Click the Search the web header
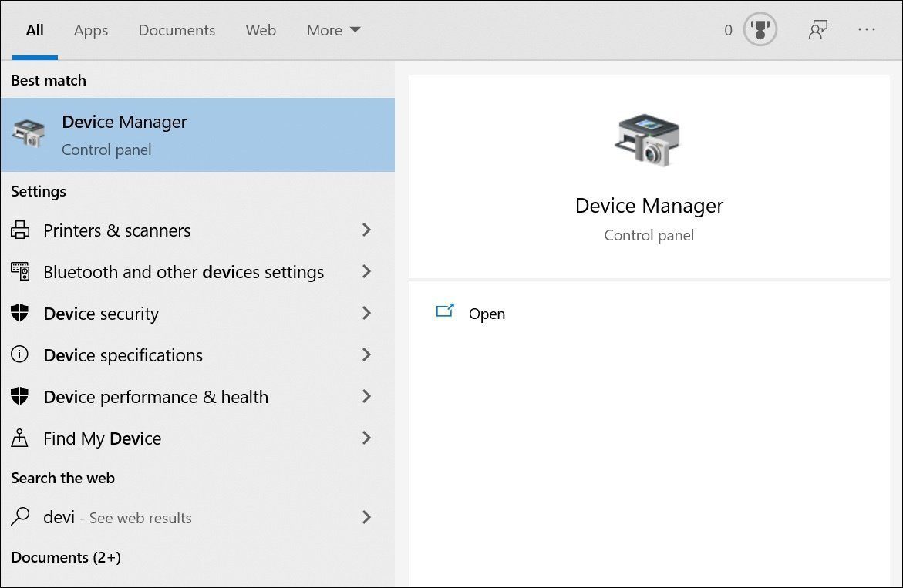This screenshot has width=903, height=588. (x=62, y=478)
